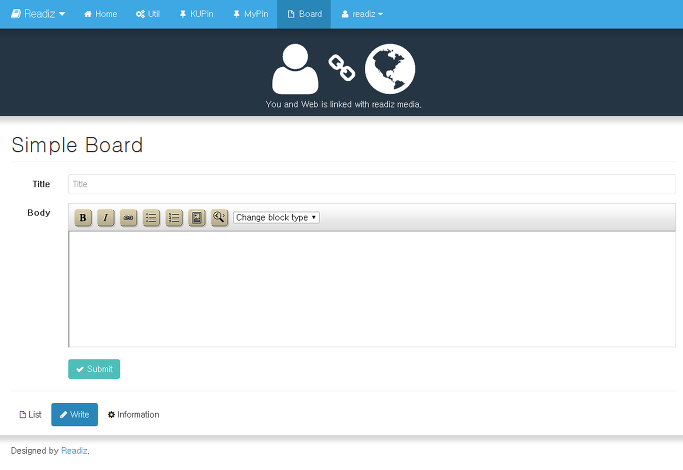Click the banner text 'You and Web is linked'

pyautogui.click(x=309, y=105)
